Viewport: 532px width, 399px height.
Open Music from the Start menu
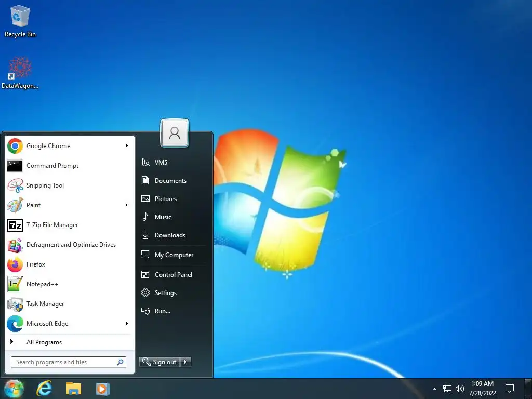pyautogui.click(x=174, y=217)
